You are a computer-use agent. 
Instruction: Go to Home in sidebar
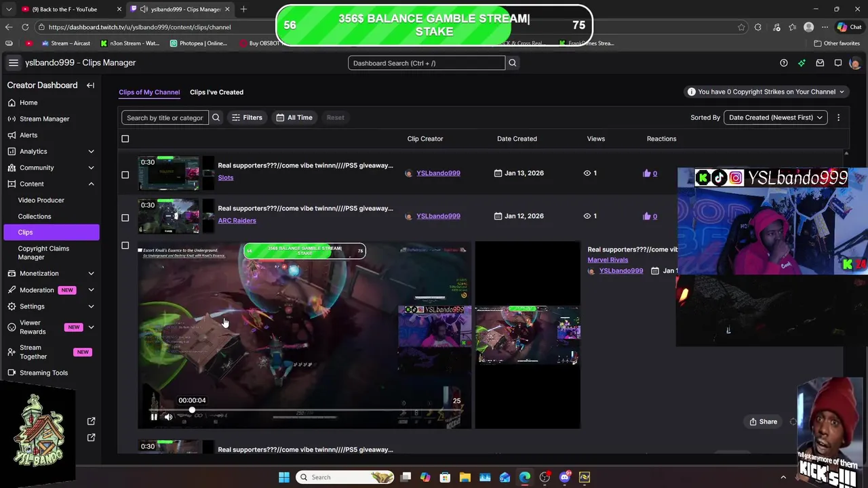pos(28,102)
